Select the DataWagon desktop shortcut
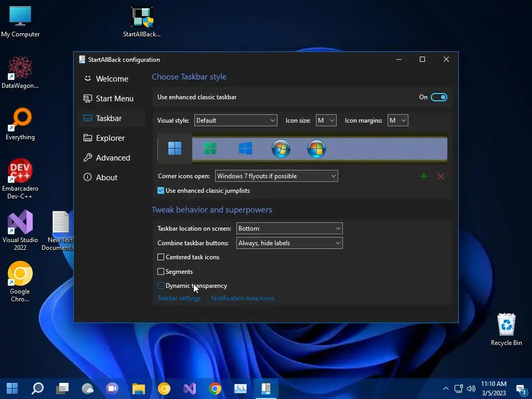This screenshot has height=399, width=532. coord(20,73)
